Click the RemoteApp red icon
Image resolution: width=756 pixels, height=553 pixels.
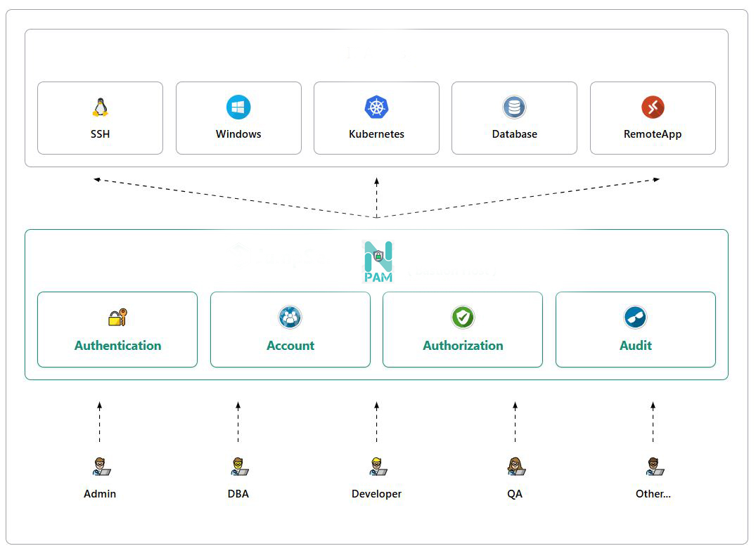coord(653,108)
